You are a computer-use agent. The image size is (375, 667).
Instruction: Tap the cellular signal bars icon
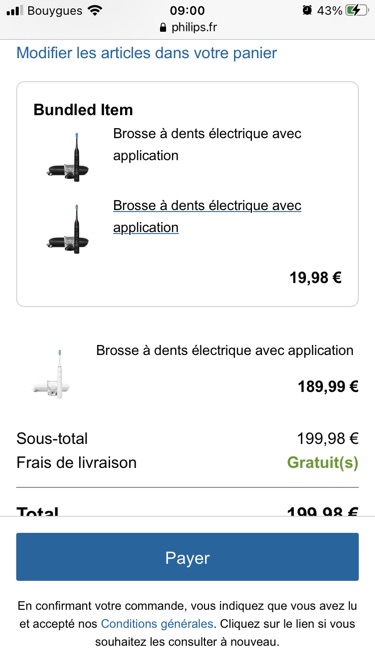click(14, 11)
